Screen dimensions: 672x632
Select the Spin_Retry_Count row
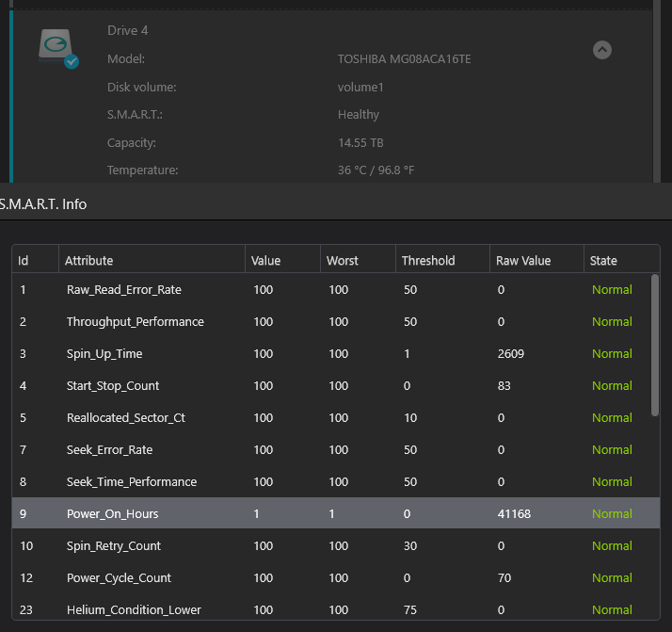[336, 546]
